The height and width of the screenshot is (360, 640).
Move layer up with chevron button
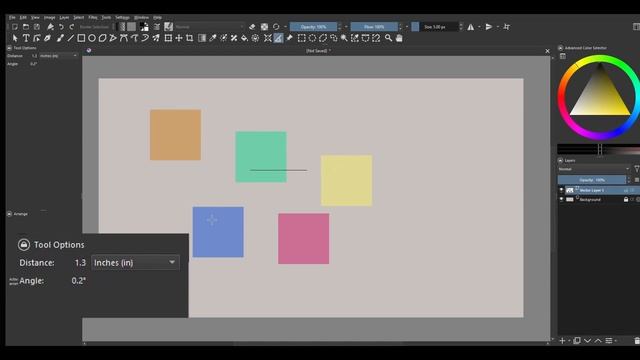(598, 340)
